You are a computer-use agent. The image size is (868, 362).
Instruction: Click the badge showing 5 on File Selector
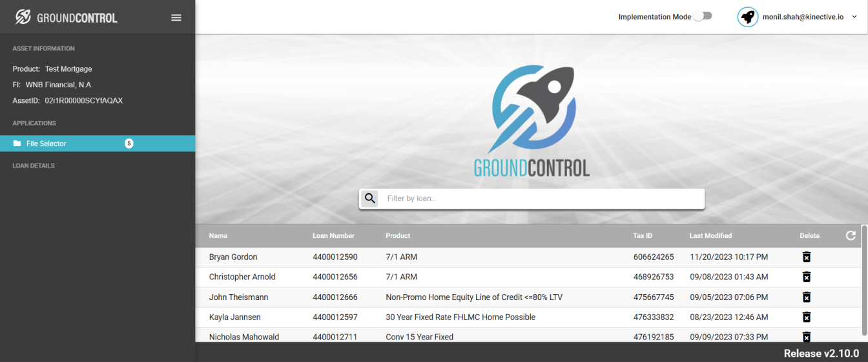pos(129,144)
